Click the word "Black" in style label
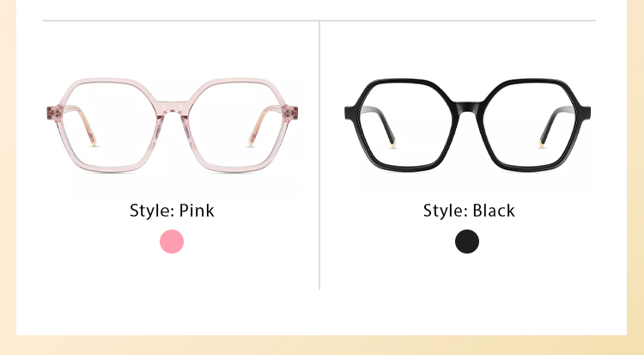644x355 pixels. (494, 211)
